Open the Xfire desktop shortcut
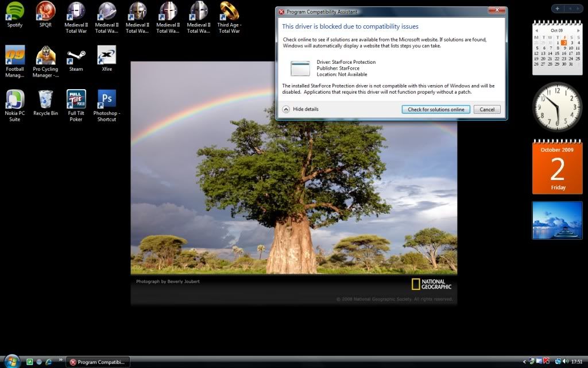Image resolution: width=588 pixels, height=368 pixels. point(107,59)
